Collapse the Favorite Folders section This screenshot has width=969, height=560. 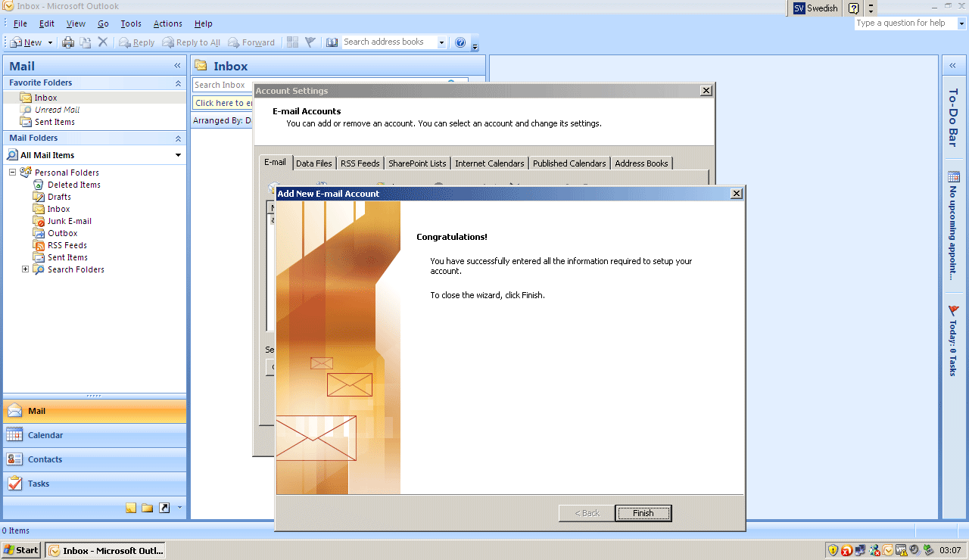(178, 82)
